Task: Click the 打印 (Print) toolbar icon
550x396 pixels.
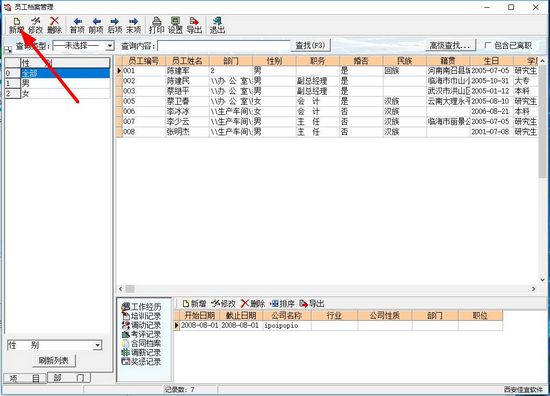Action: point(156,26)
